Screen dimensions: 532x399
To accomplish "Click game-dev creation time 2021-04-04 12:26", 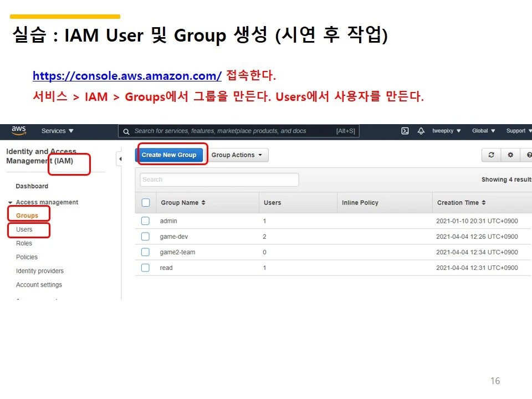I will 477,237.
